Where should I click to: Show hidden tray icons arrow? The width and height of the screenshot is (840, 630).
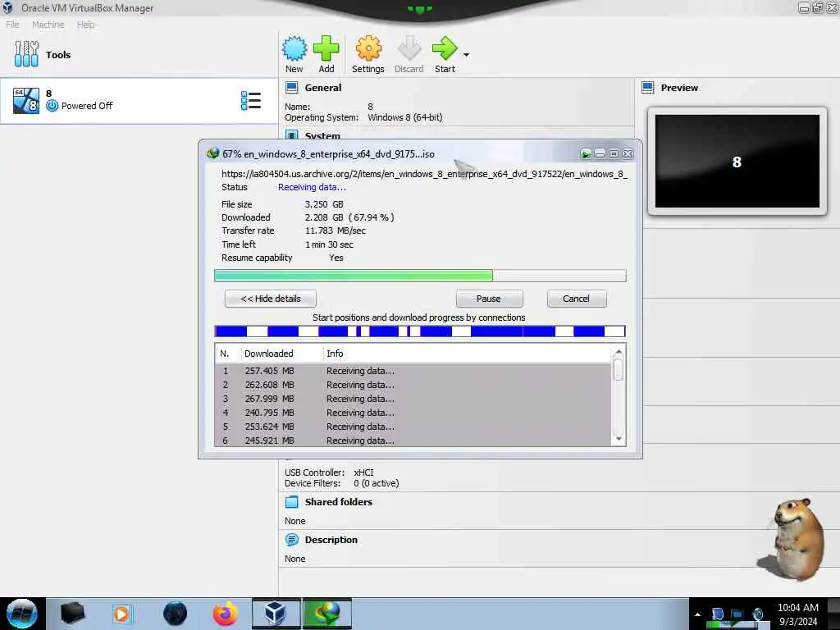pyautogui.click(x=697, y=614)
